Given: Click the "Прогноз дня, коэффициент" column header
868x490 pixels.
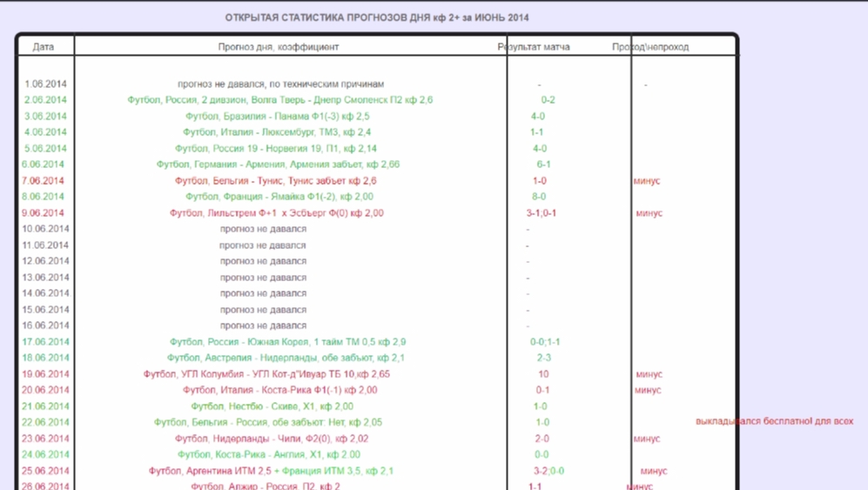Looking at the screenshot, I should 278,47.
